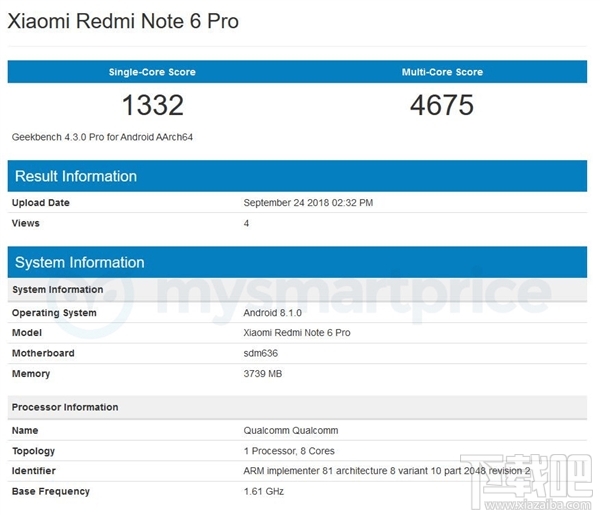This screenshot has width=600, height=515.
Task: Select the Single-Core Score header
Action: click(152, 72)
